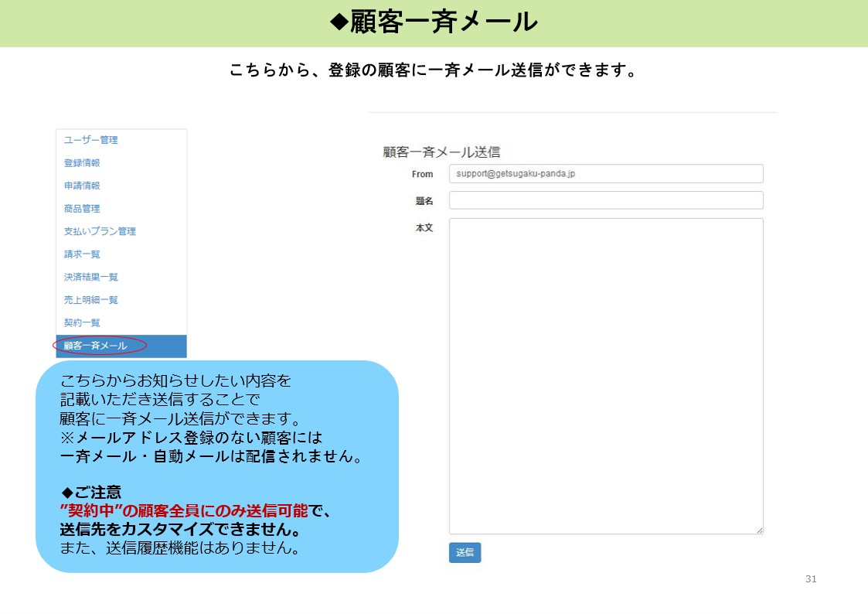This screenshot has height=614, width=868.
Task: Select 売上明細一覧 from sidebar
Action: pos(90,300)
